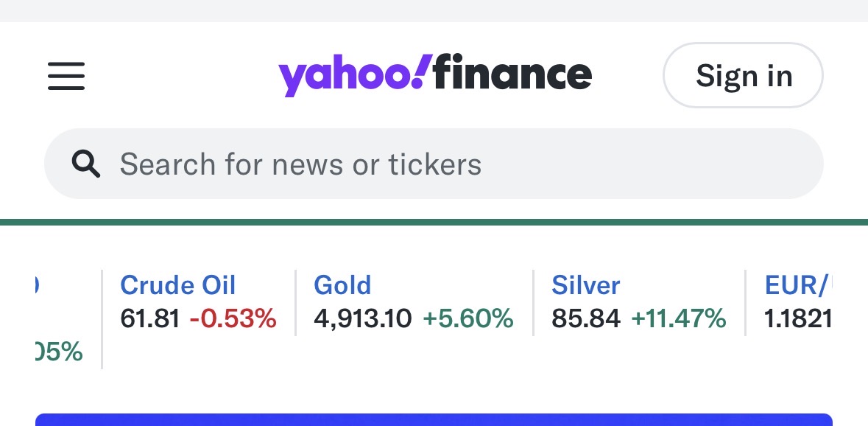Click the magnifying glass search icon
This screenshot has height=426, width=868.
point(85,164)
